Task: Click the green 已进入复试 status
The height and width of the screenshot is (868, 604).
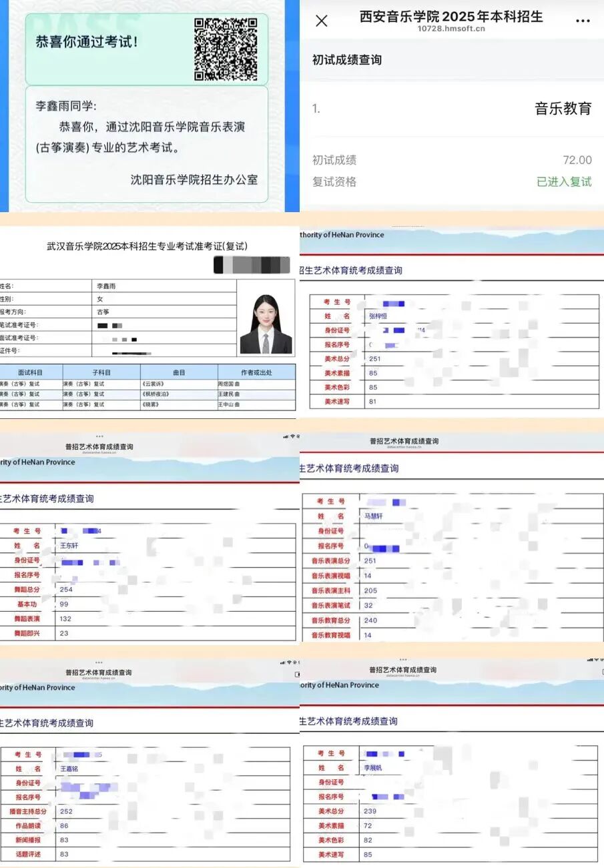Action: pos(564,181)
